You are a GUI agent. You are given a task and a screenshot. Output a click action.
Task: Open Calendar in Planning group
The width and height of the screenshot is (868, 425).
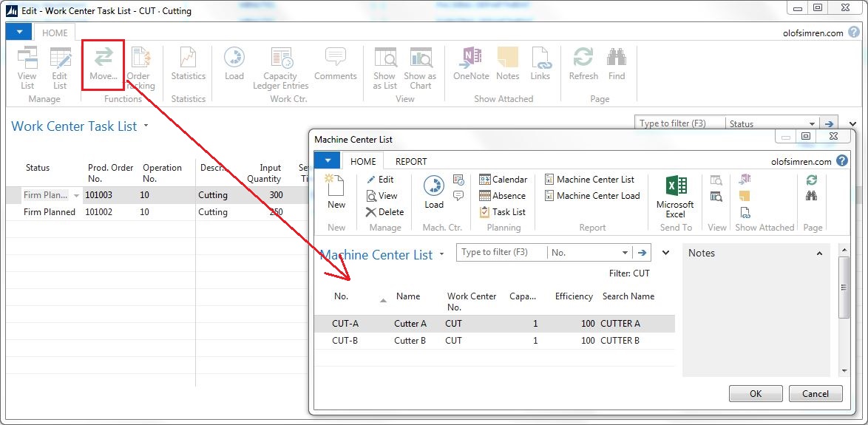coord(503,180)
